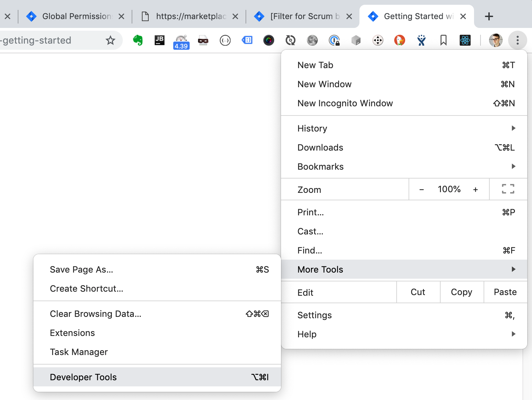
Task: Click the Copy button in Edit row
Action: (461, 292)
